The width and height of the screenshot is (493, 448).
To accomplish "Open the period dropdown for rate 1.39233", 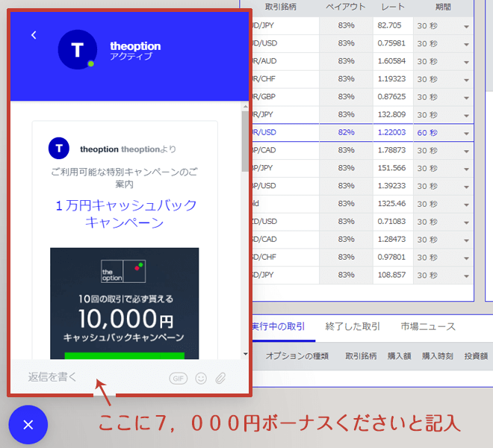I will [443, 186].
